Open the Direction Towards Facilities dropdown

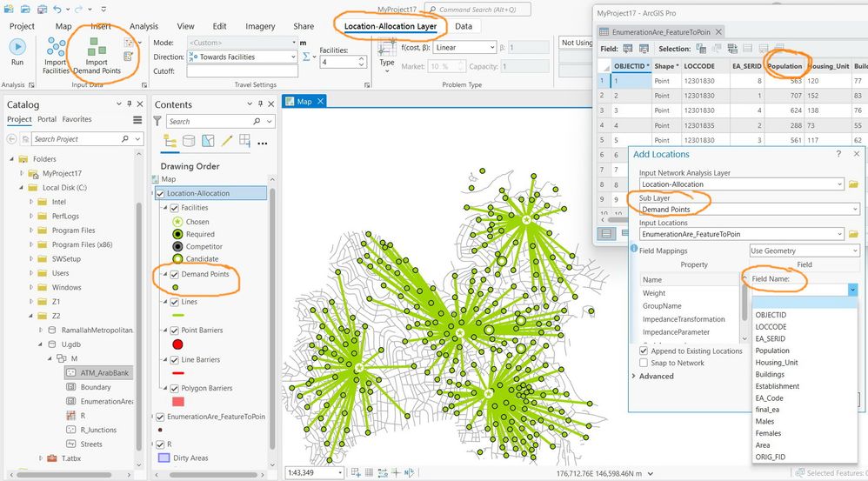pos(243,57)
